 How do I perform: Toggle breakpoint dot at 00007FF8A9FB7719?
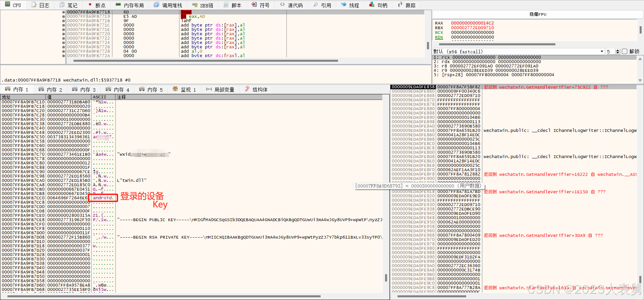[63, 16]
